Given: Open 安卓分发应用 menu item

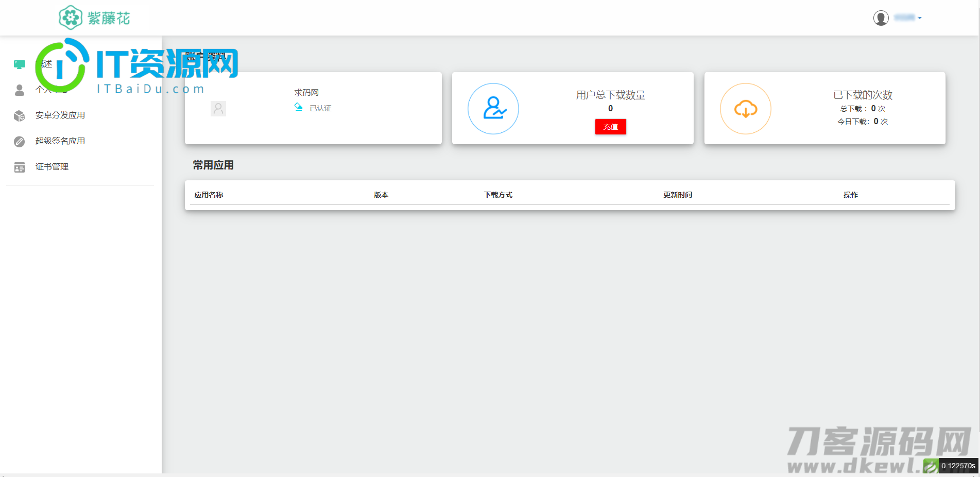Looking at the screenshot, I should pos(60,115).
